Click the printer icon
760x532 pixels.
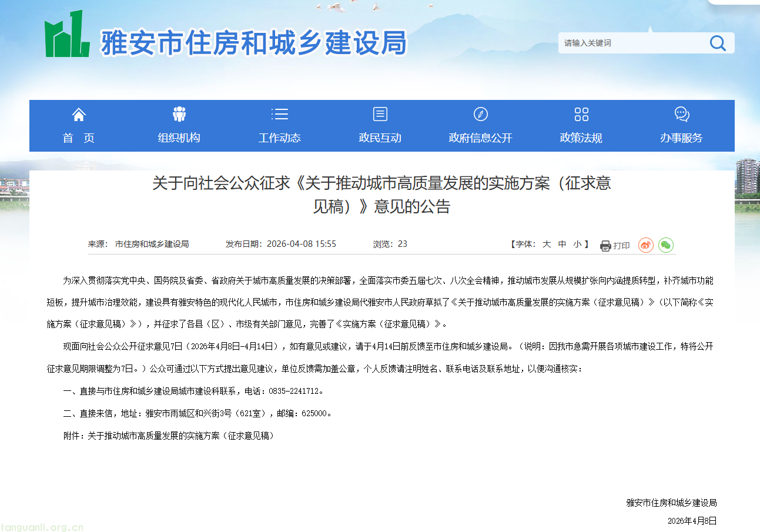[x=605, y=246]
